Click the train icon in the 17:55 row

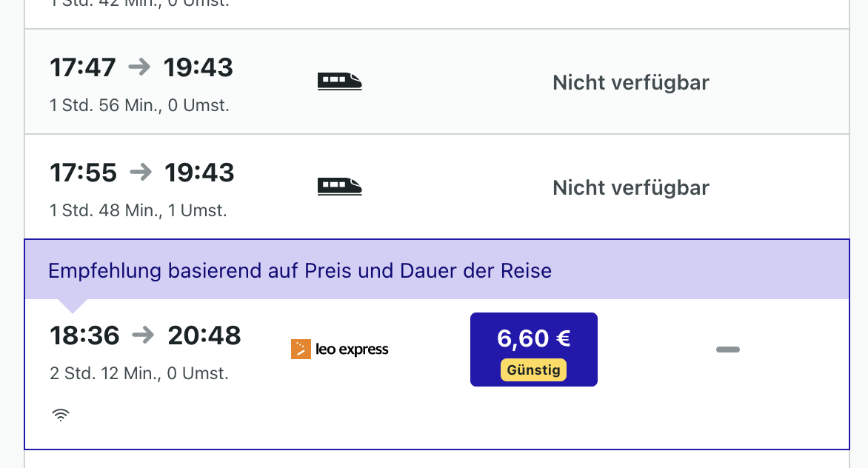tap(340, 187)
